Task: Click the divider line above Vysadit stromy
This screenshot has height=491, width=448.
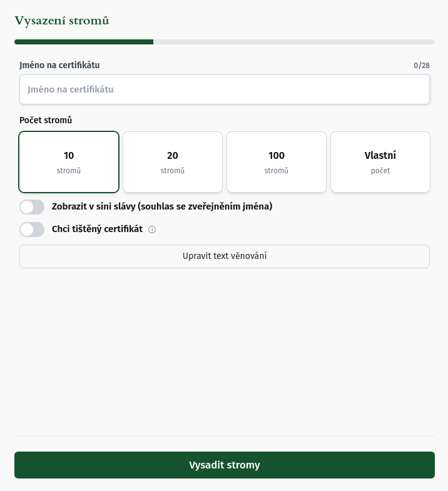Action: click(225, 436)
